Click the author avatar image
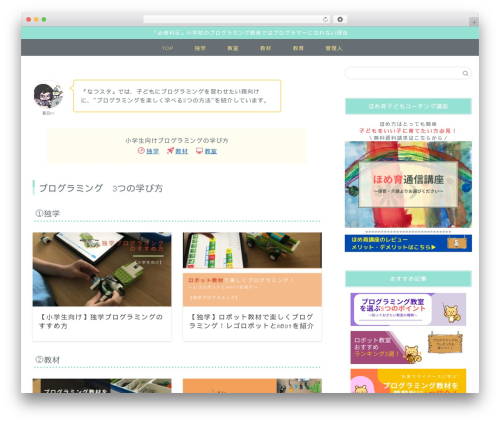The width and height of the screenshot is (500, 423). coord(48,95)
